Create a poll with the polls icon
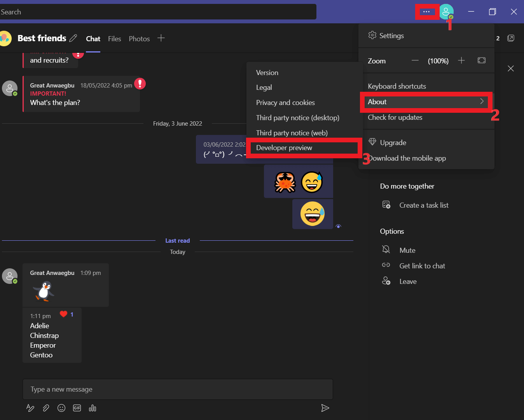This screenshot has width=524, height=420. point(93,408)
